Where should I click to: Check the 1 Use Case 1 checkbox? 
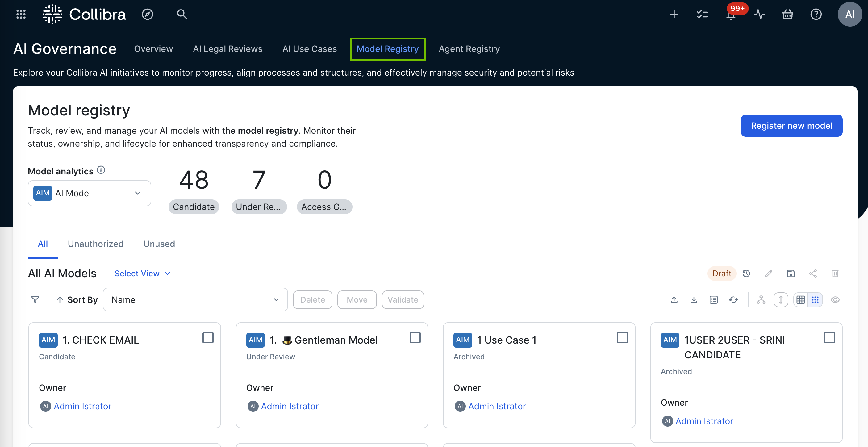tap(622, 338)
